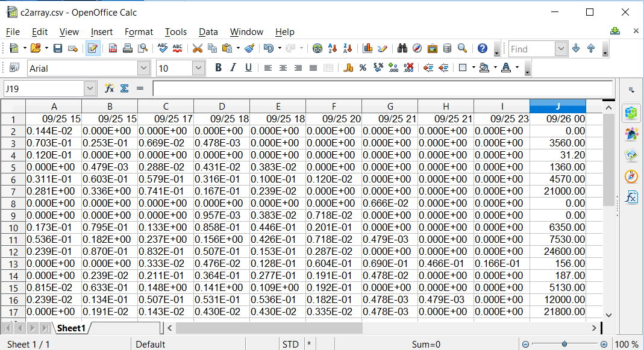Click the Sum sigma icon
Viewport: 644px width, 350px height.
coord(125,89)
